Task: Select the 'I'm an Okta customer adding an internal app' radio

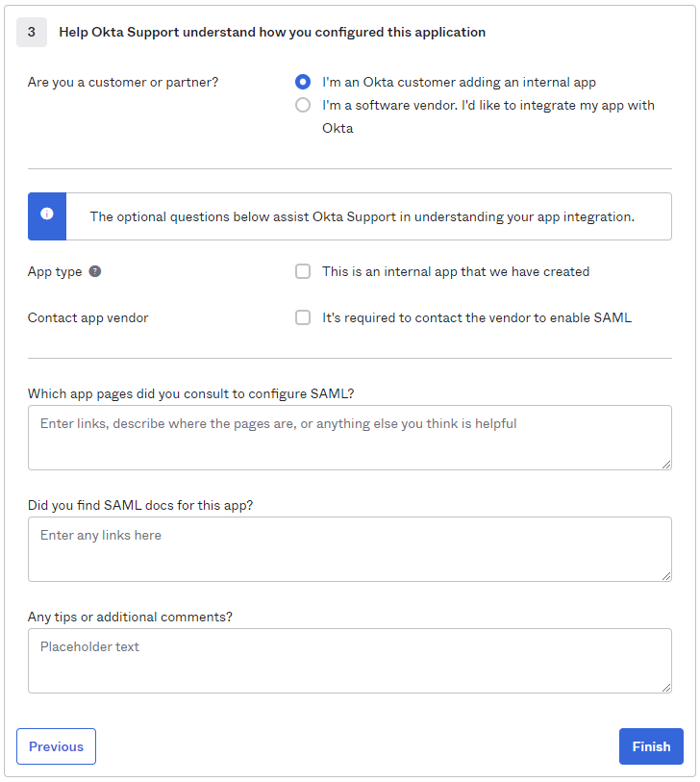Action: pyautogui.click(x=303, y=82)
